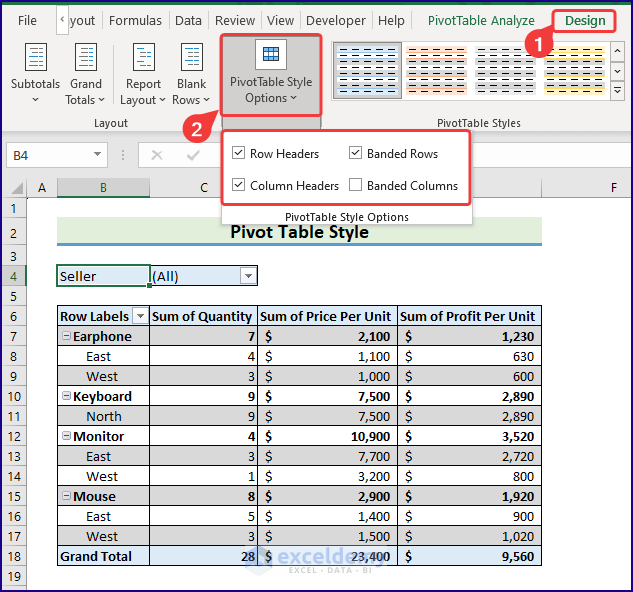Image resolution: width=633 pixels, height=592 pixels.
Task: Open the Grand Totals menu
Action: pyautogui.click(x=85, y=74)
